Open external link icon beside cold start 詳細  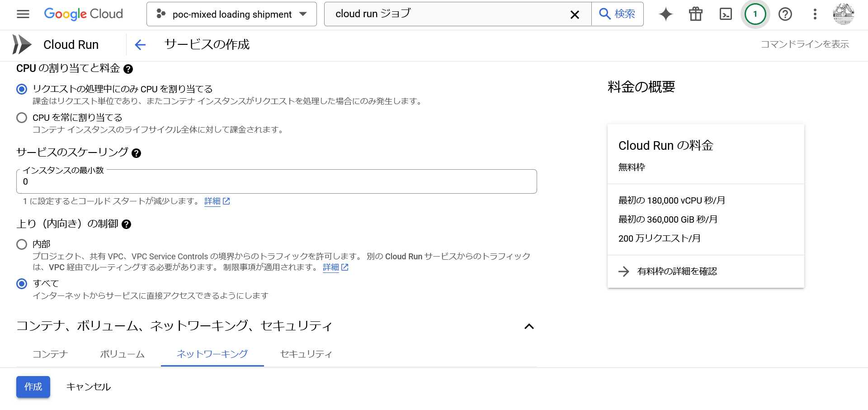pos(226,201)
